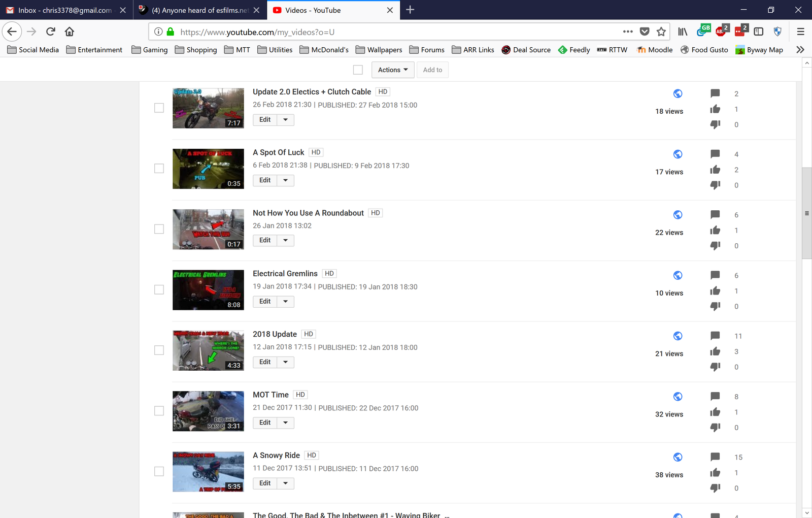Open the Social Media bookmarks folder
Viewport: 812px width, 518px height.
click(x=33, y=50)
